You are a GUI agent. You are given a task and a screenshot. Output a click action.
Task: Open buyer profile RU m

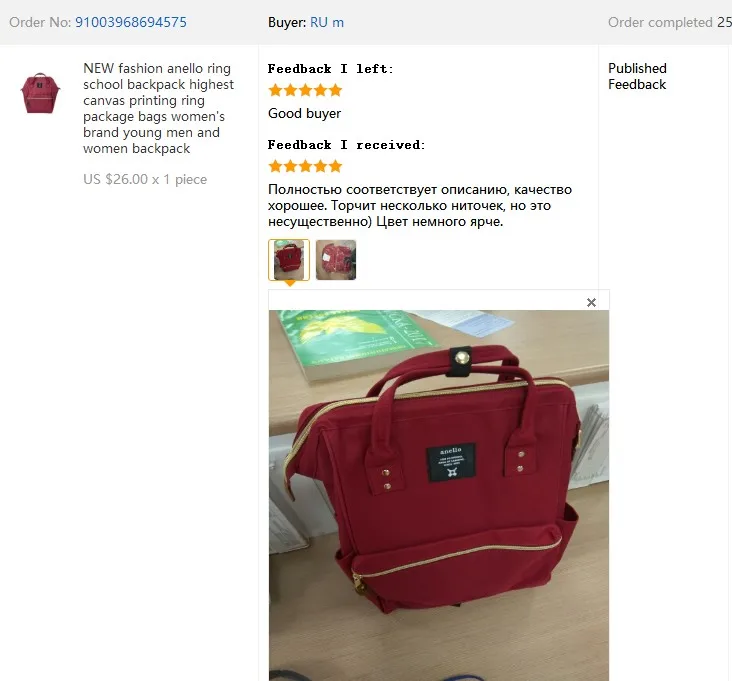(327, 22)
